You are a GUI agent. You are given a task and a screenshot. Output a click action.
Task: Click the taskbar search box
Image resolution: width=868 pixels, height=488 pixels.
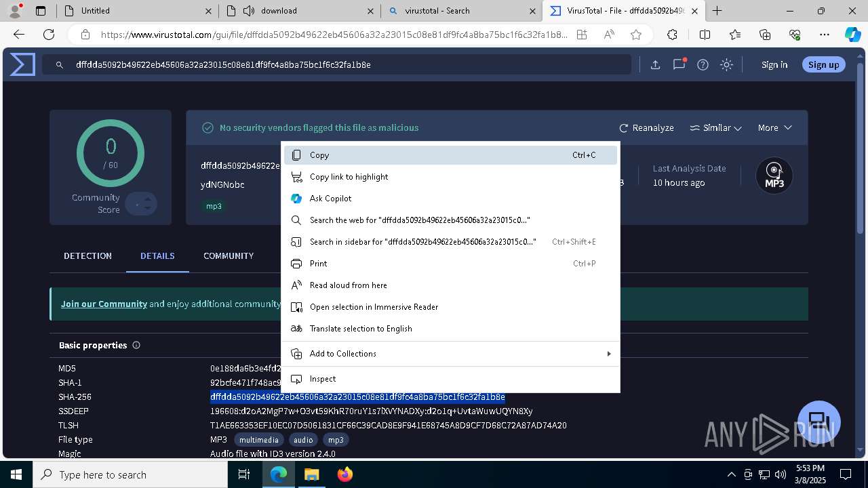click(130, 474)
